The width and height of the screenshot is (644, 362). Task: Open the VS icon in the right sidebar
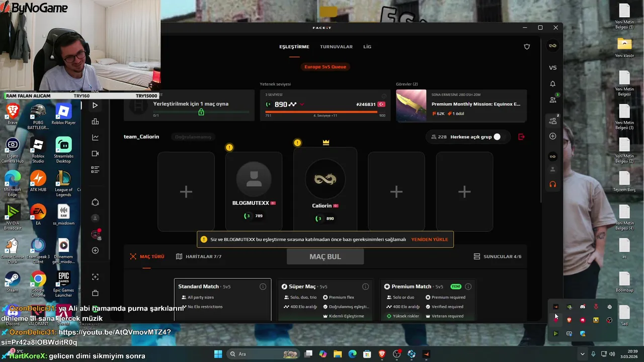tap(552, 67)
